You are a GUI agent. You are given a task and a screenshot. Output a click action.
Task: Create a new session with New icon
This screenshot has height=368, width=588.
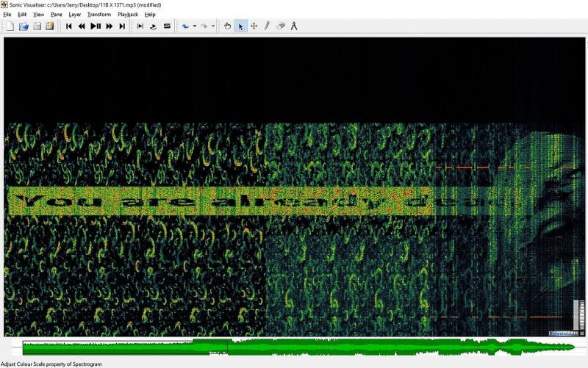(x=10, y=26)
